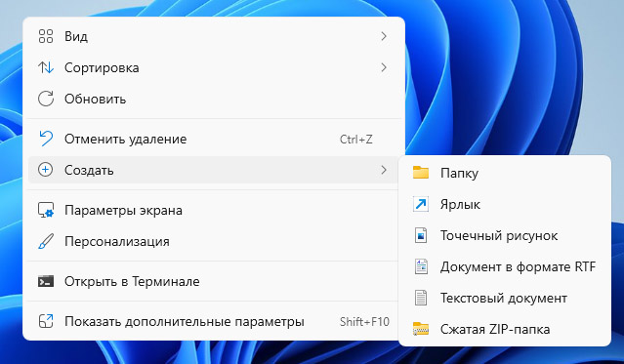Screen dimensions: 624x364
Task: Click the zipped folder icon beside Сжатая ZIP-папка
Action: pos(421,329)
